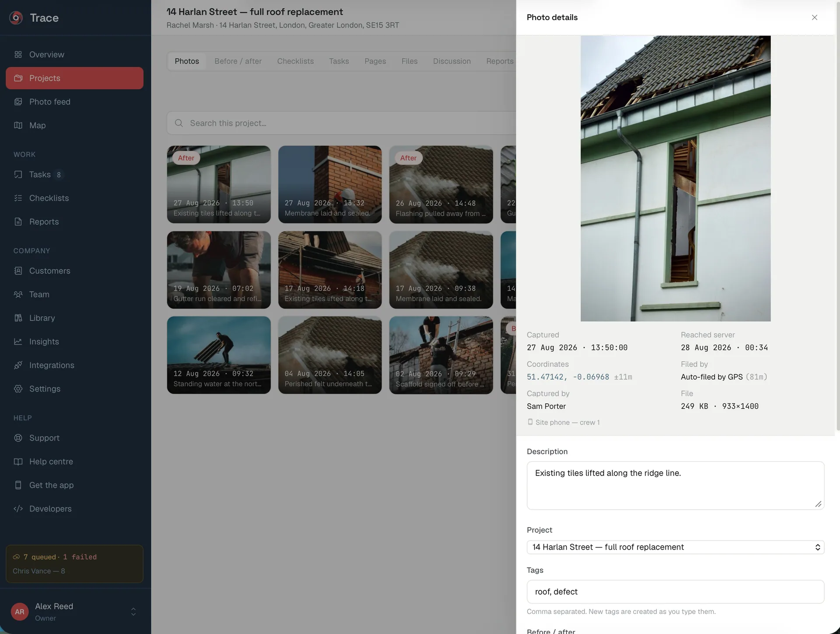Open the 27 Aug 13:50 photo thumbnail

(219, 185)
